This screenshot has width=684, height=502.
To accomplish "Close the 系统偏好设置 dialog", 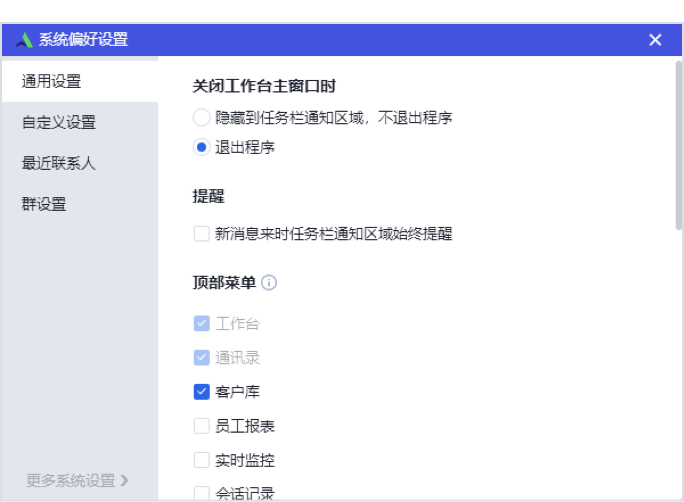I will pyautogui.click(x=655, y=40).
